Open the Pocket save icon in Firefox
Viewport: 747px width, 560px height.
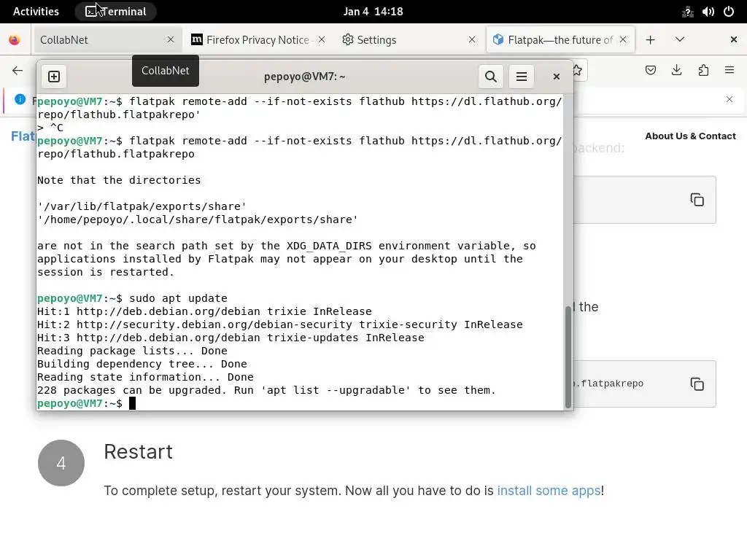pos(650,71)
